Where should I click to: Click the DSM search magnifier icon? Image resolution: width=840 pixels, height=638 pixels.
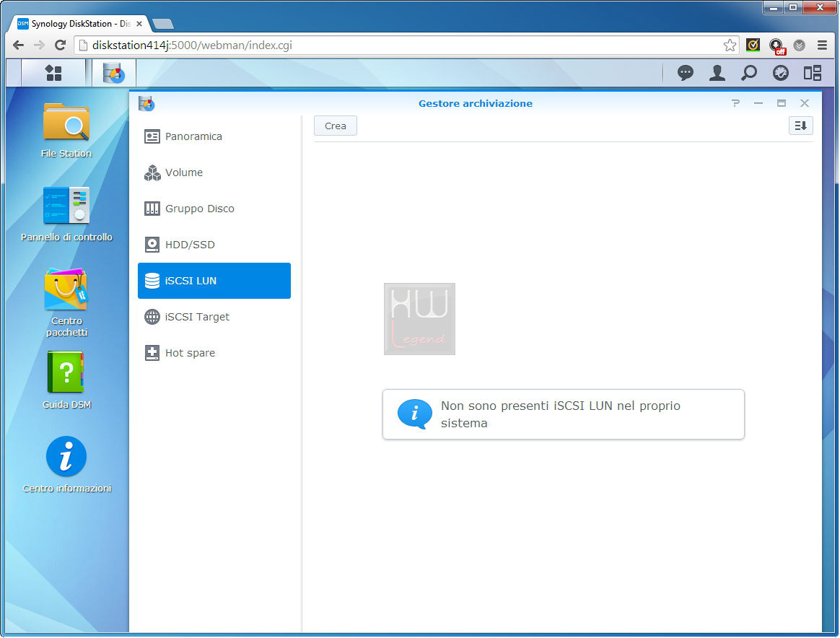click(x=749, y=73)
